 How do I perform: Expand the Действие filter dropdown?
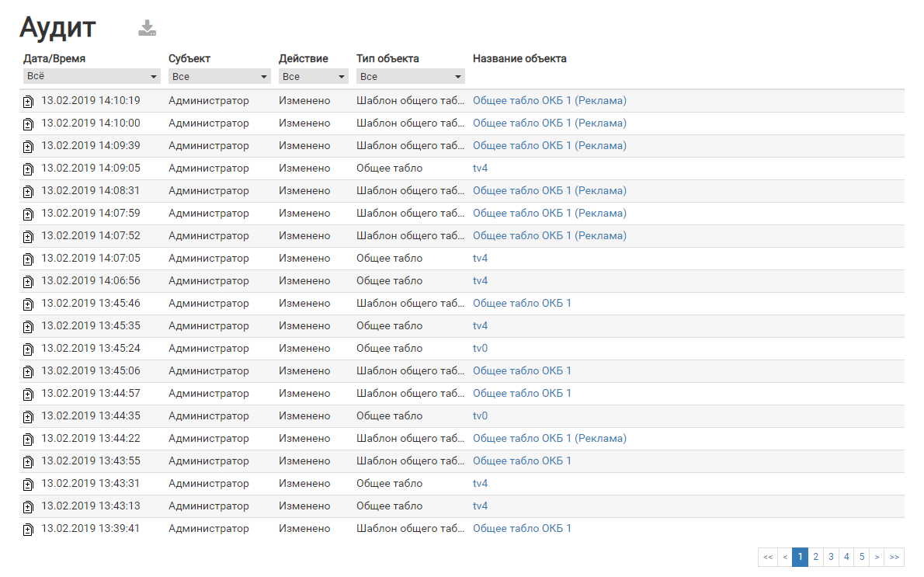(x=313, y=77)
